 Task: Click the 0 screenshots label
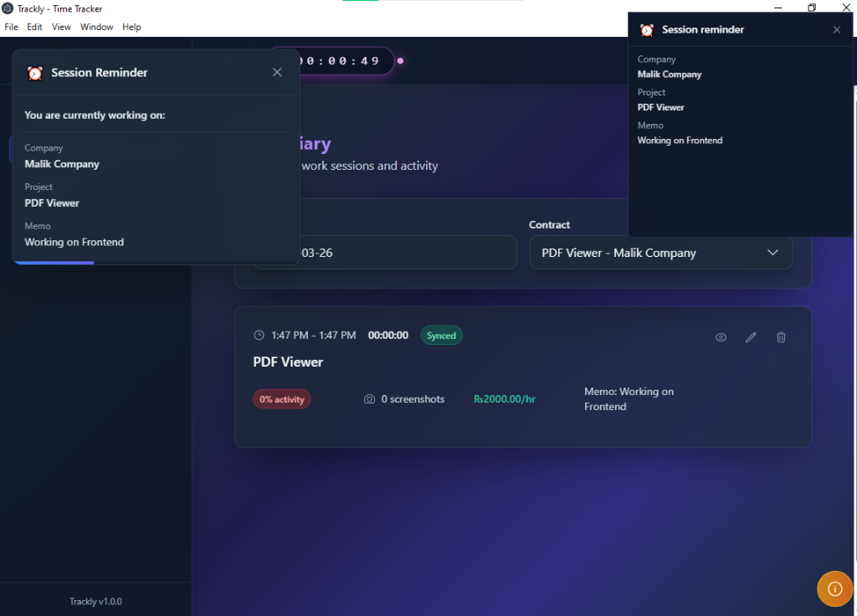413,399
